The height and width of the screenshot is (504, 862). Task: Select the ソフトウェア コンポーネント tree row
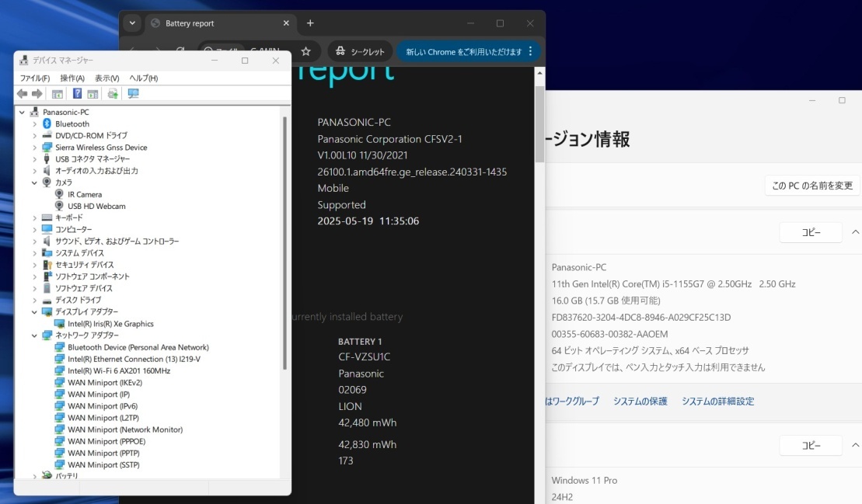tap(86, 276)
